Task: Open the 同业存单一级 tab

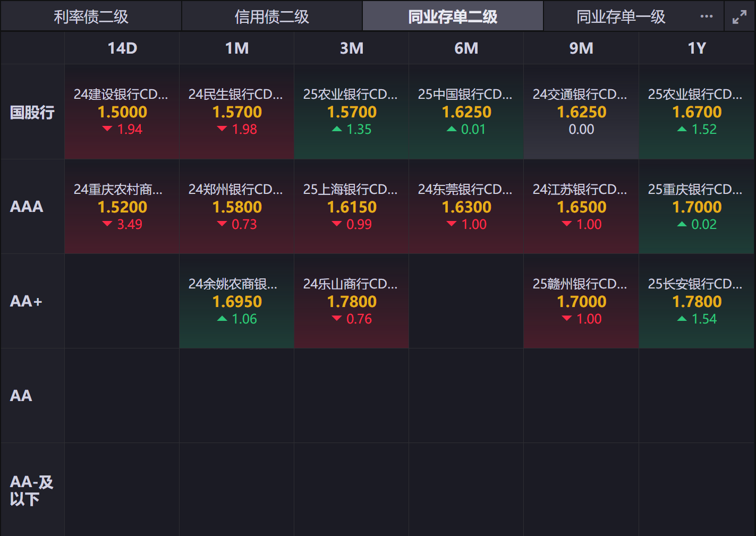Action: [x=621, y=16]
